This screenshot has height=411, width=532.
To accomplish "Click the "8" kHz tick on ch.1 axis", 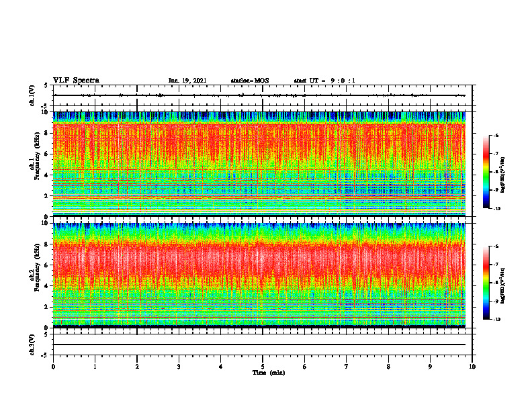I will tap(46, 133).
